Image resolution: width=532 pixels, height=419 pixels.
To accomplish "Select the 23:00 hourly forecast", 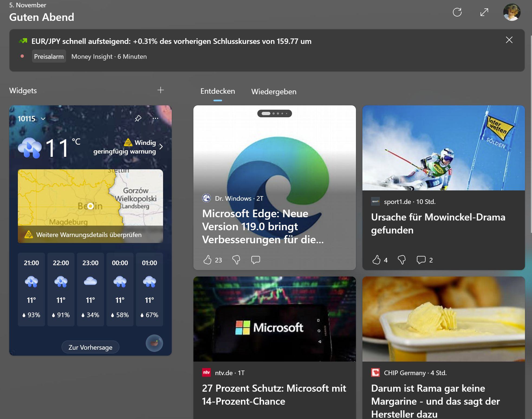I will [90, 289].
